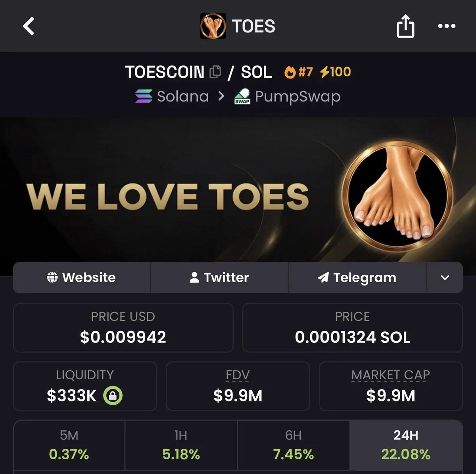Open the three-dots more options menu
Screen dimensions: 476x474
[x=447, y=26]
